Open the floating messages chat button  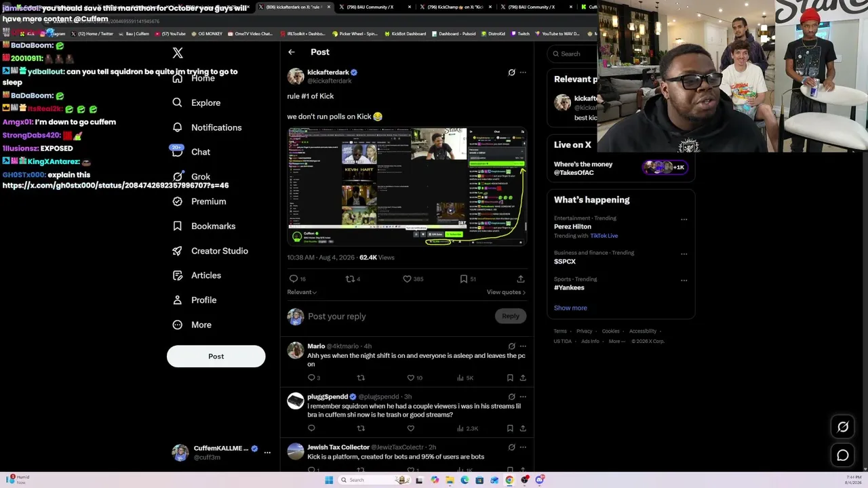(x=843, y=455)
